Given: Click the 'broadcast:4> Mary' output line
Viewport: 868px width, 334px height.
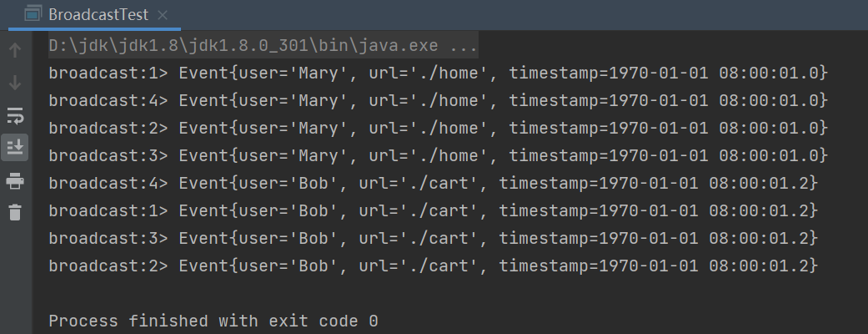Looking at the screenshot, I should [x=438, y=101].
